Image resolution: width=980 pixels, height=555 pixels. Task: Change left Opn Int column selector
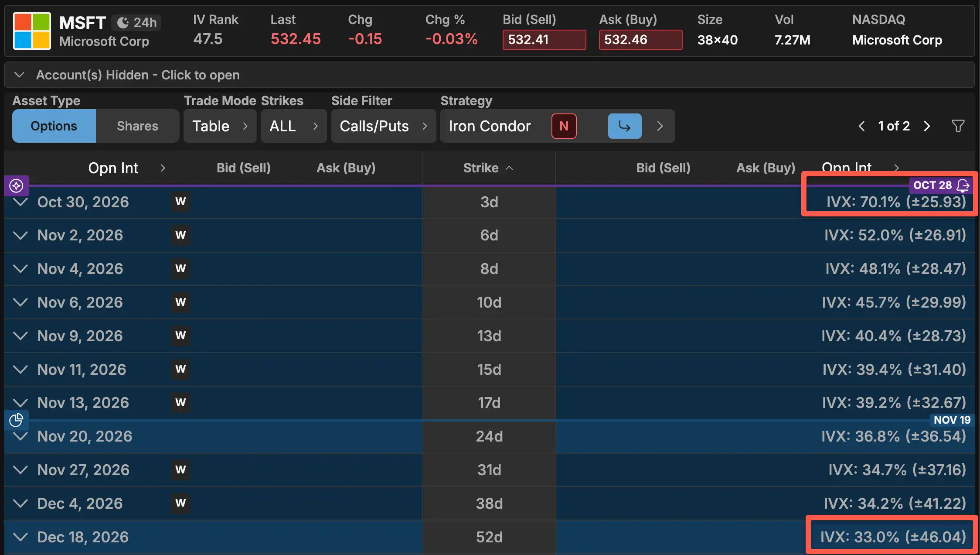(x=127, y=168)
